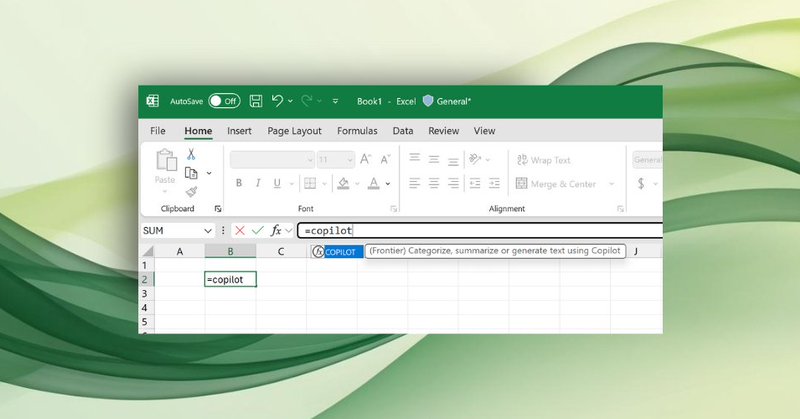
Task: Apply font color with underlined A
Action: [374, 183]
